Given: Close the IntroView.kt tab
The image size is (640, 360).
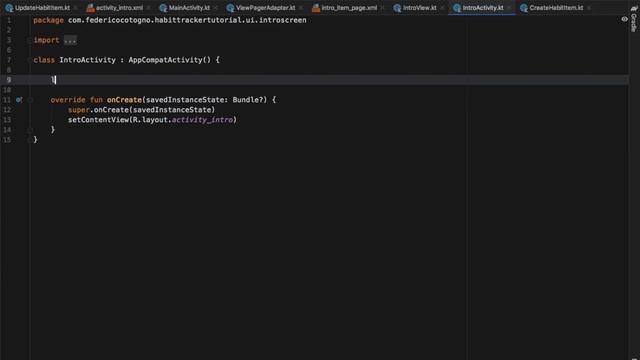Looking at the screenshot, I should coord(442,8).
